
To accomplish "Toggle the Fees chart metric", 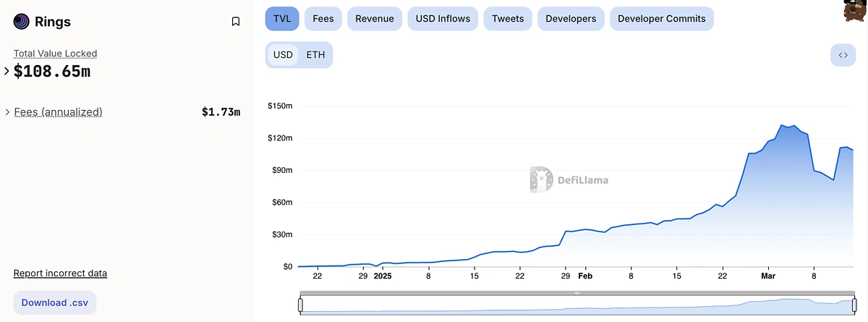I will point(323,19).
